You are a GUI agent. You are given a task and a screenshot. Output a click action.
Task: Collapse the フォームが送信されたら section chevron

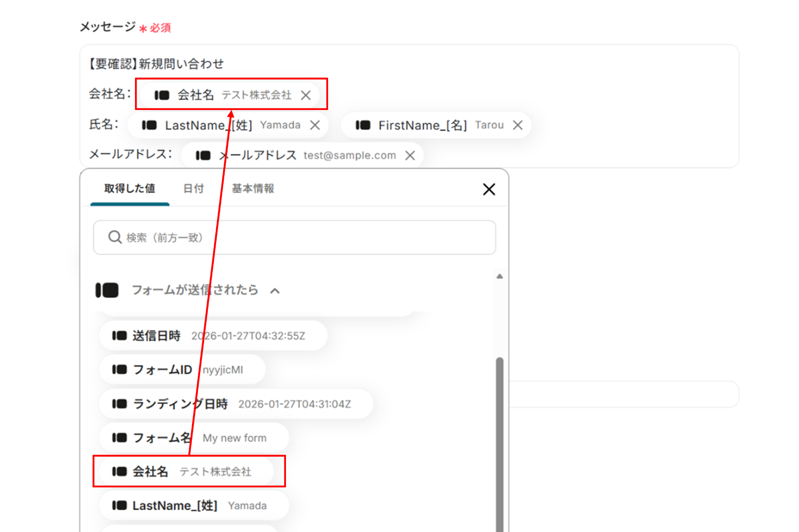pos(275,291)
